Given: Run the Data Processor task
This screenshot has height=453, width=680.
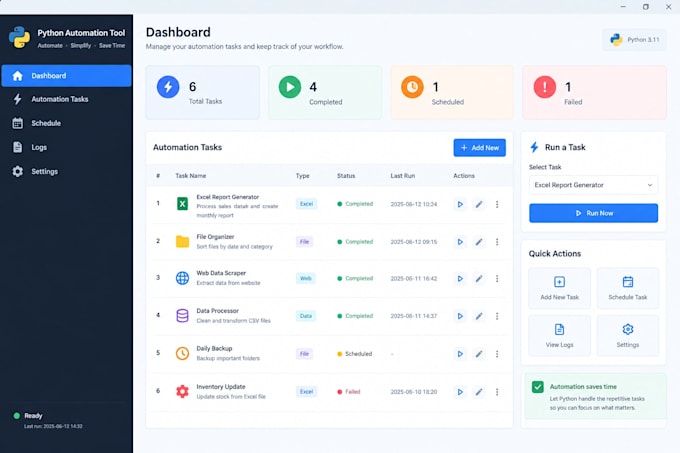Looking at the screenshot, I should tap(460, 316).
